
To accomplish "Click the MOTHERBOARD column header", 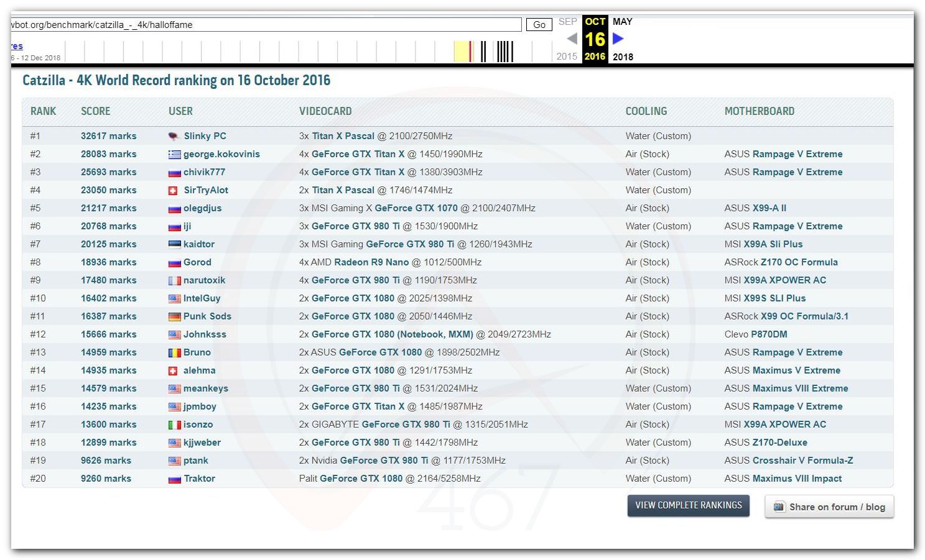I will pyautogui.click(x=760, y=111).
